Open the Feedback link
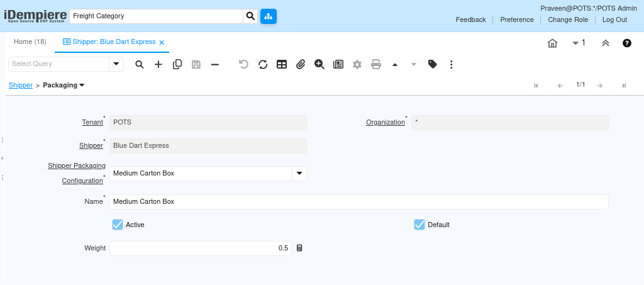644x285 pixels. click(x=470, y=20)
